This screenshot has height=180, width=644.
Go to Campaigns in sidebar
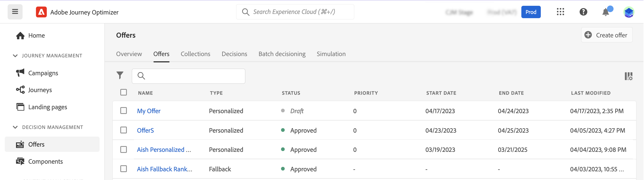click(43, 73)
